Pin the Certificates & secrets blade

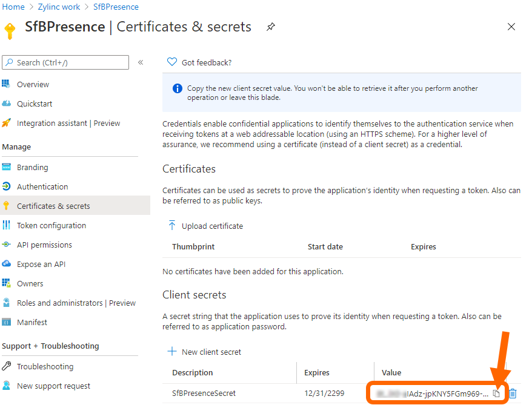[x=270, y=27]
